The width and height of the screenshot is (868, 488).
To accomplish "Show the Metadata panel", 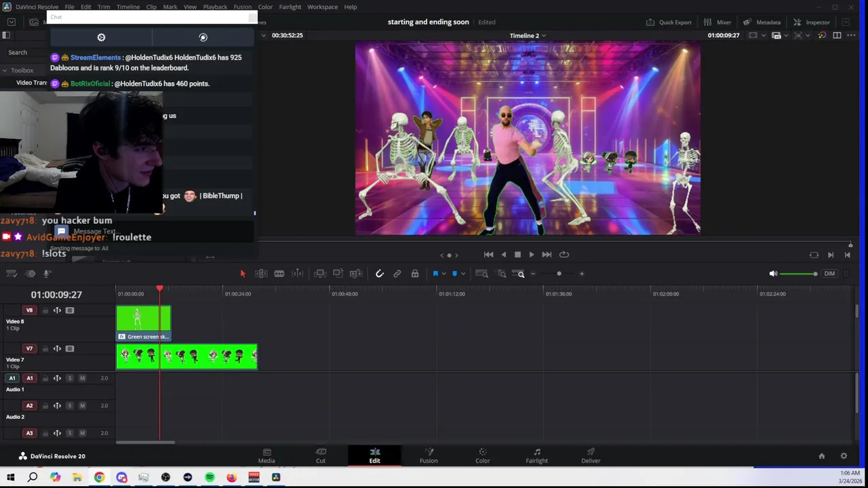I will [x=762, y=22].
